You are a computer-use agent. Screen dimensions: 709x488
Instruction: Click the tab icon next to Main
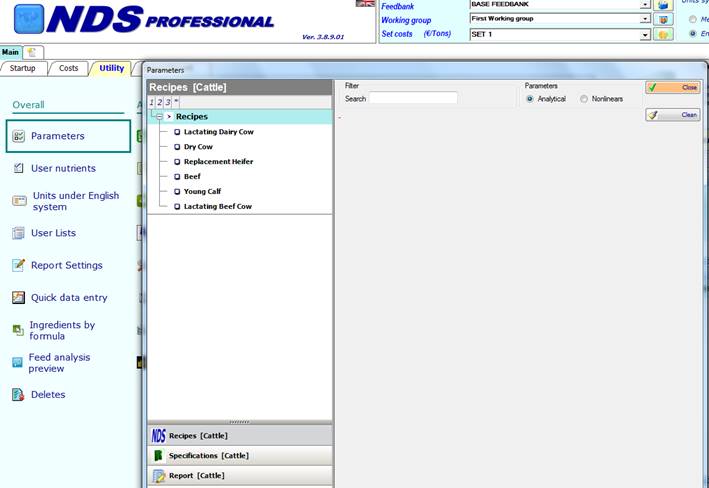point(32,52)
